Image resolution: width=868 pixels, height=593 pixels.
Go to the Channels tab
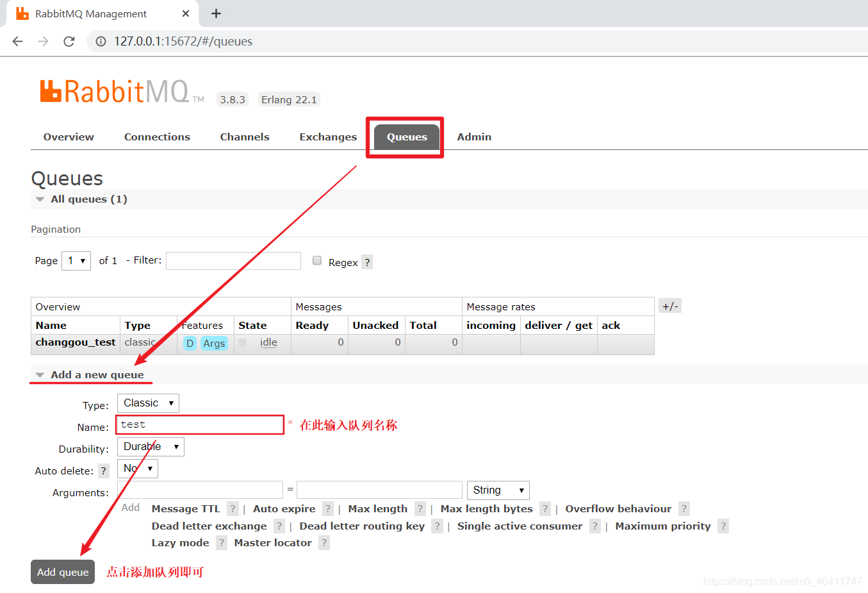point(245,137)
